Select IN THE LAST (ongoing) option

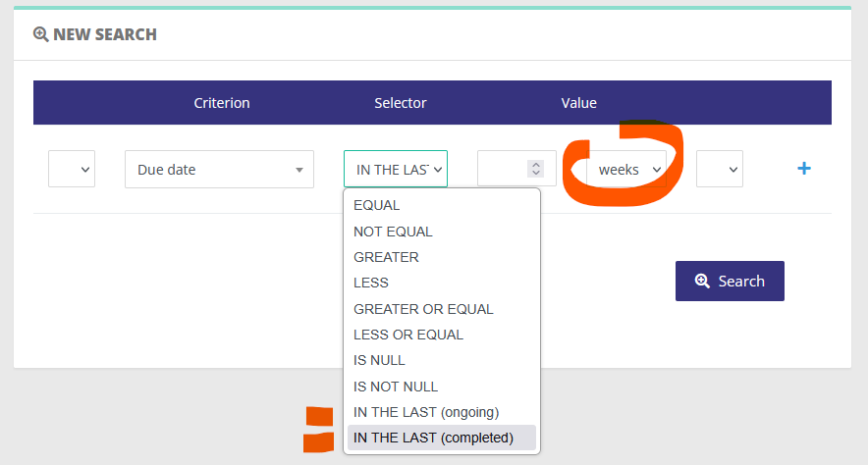pyautogui.click(x=426, y=412)
